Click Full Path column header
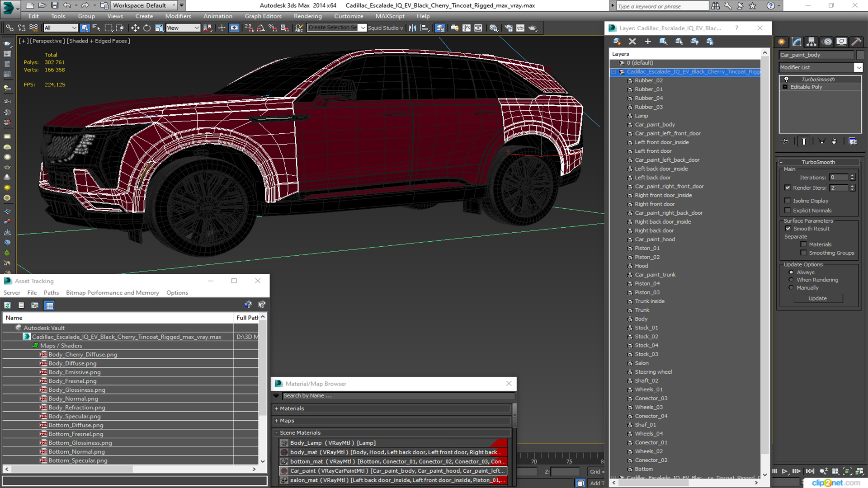Image resolution: width=868 pixels, height=488 pixels. tap(247, 318)
